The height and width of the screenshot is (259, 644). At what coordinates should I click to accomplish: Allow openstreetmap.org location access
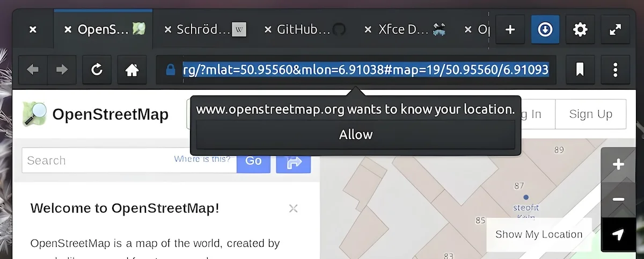(355, 134)
